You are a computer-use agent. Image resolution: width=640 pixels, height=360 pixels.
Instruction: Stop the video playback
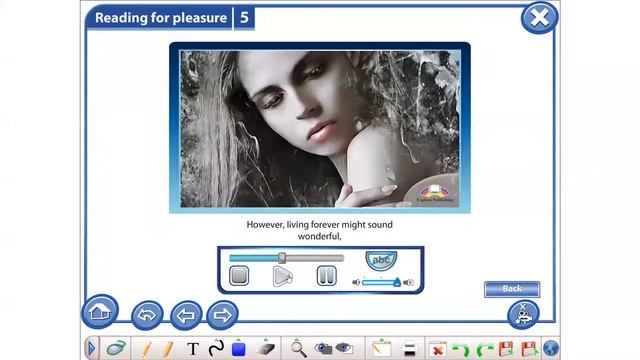[239, 276]
